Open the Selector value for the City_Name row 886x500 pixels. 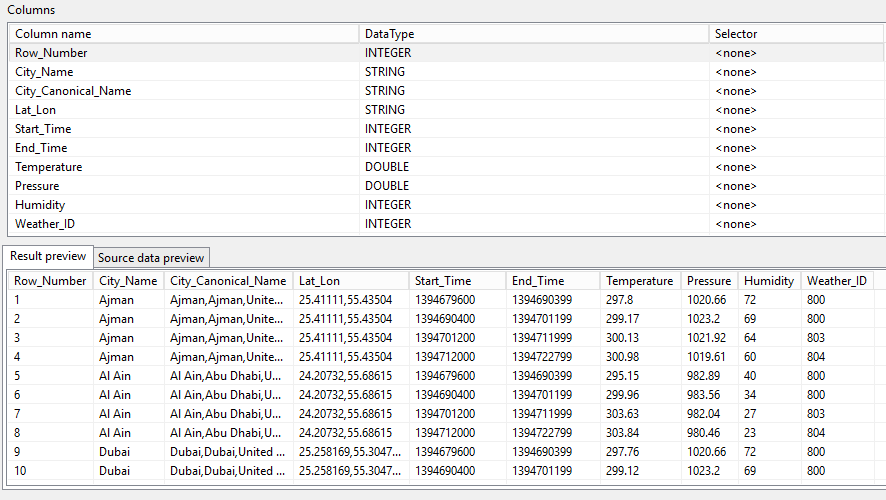tap(736, 72)
